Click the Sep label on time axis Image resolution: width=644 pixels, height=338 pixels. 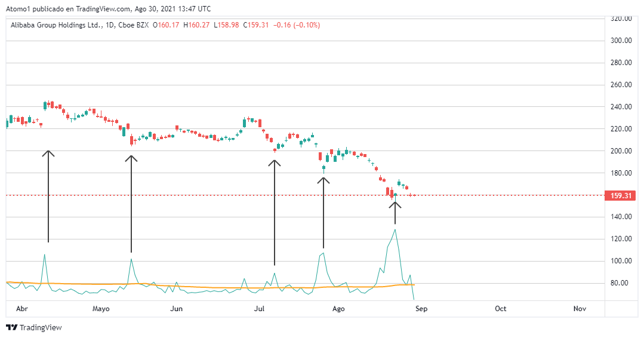point(421,309)
